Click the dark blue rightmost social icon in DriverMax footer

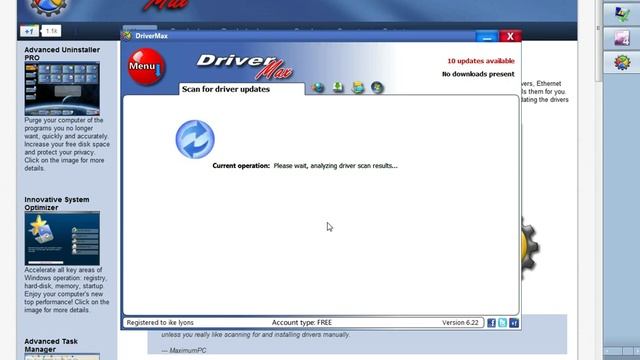(514, 323)
